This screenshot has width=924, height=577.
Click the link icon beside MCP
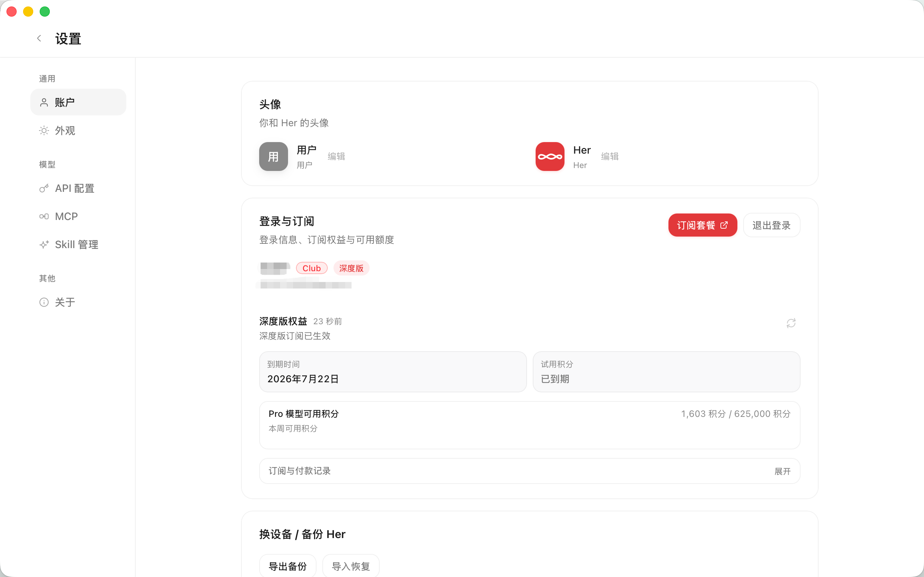point(44,216)
